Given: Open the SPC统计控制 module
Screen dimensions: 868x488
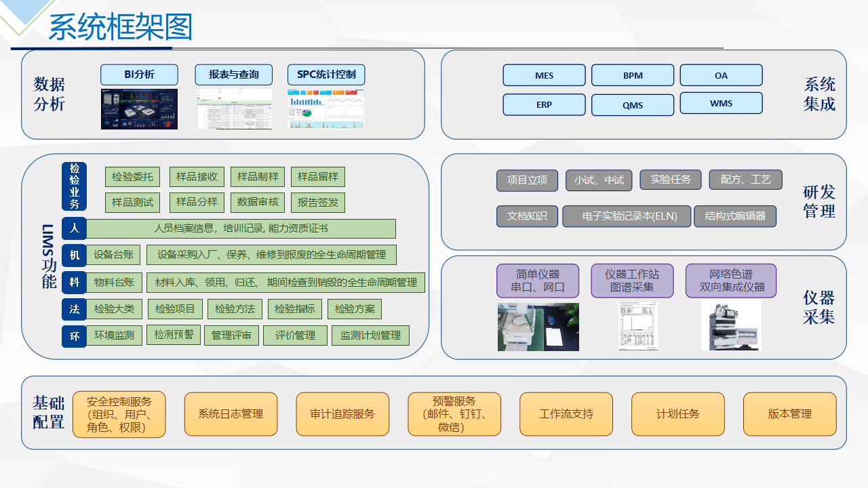Looking at the screenshot, I should pyautogui.click(x=325, y=75).
